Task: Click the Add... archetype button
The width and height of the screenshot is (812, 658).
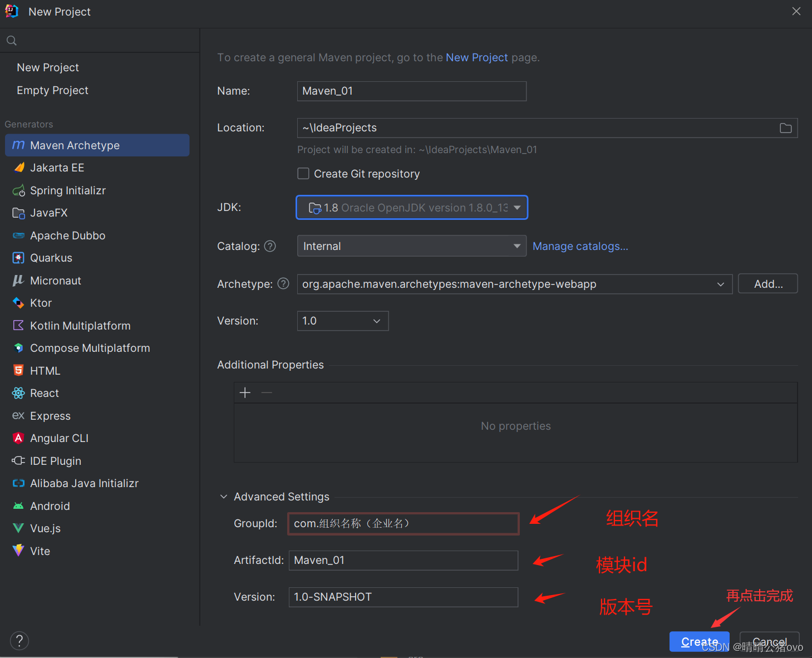Action: pyautogui.click(x=768, y=284)
